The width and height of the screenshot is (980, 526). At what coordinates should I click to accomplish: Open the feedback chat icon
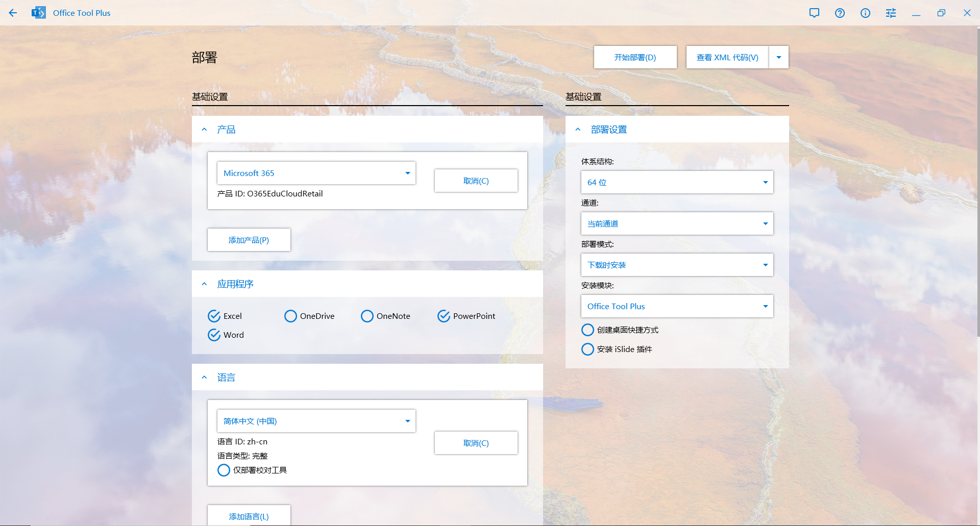814,13
